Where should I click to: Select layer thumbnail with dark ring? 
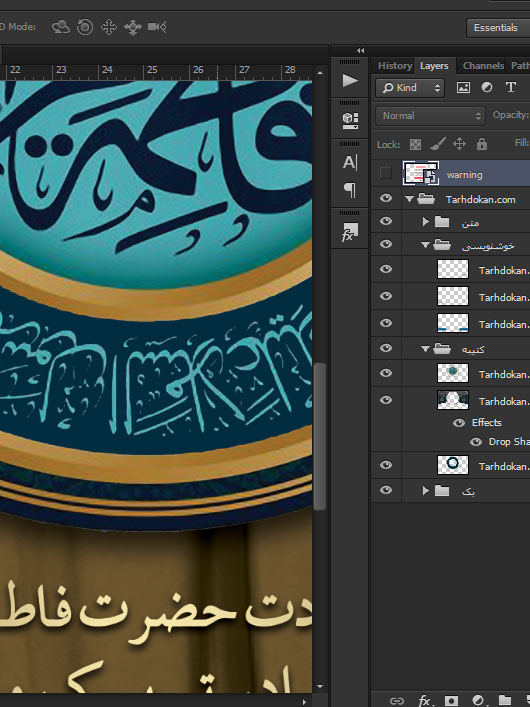pyautogui.click(x=453, y=465)
